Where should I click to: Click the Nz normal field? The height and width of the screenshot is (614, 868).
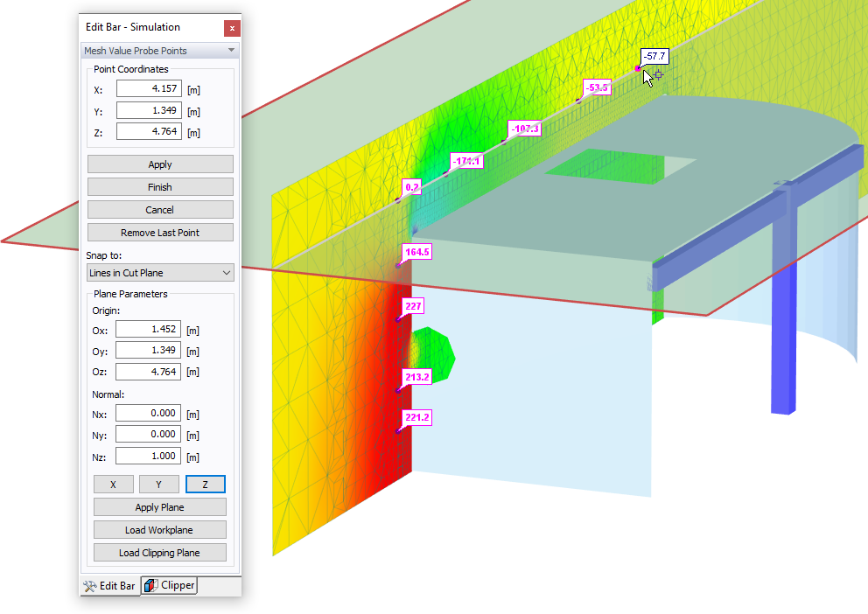(148, 456)
